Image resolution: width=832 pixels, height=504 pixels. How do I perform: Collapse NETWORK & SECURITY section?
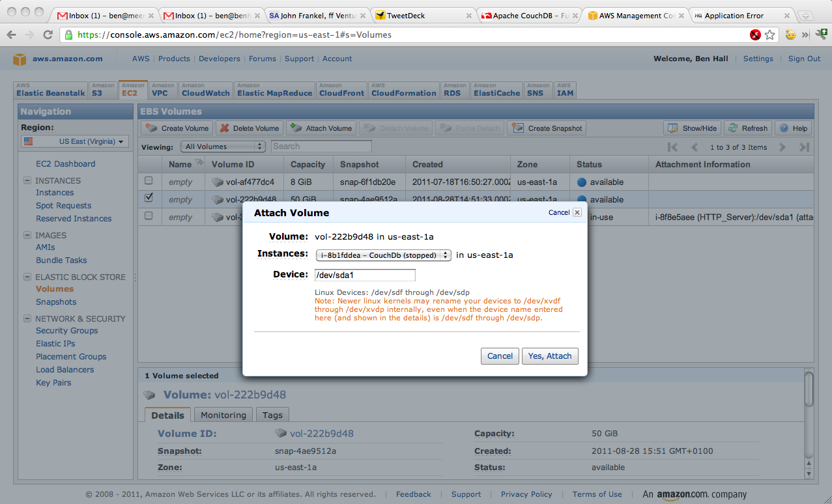(28, 319)
